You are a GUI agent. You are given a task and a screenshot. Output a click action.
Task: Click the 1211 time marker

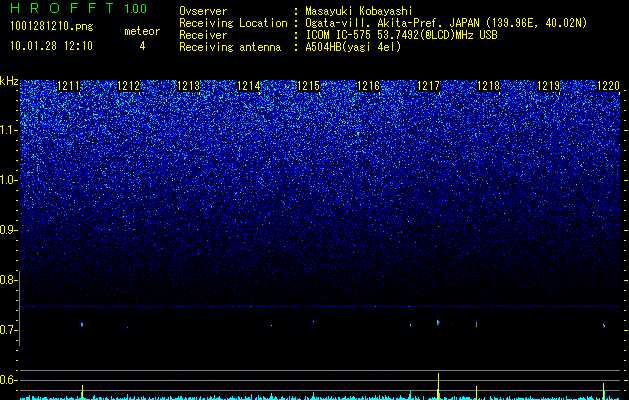(x=68, y=86)
